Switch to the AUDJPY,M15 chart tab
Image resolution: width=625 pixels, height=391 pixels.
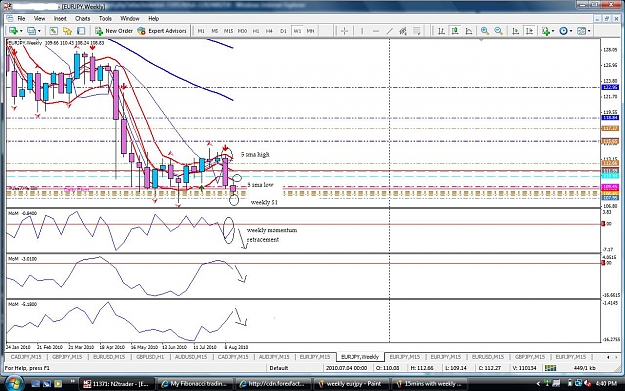click(274, 357)
